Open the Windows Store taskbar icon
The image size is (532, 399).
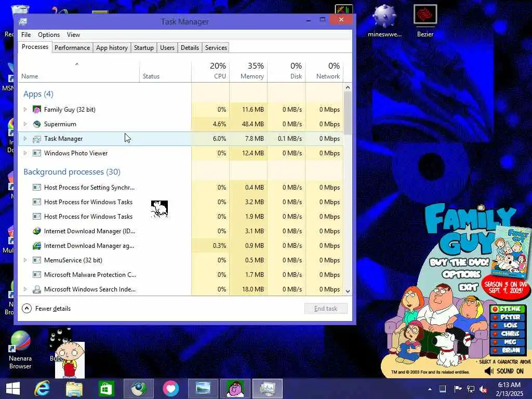[106, 389]
